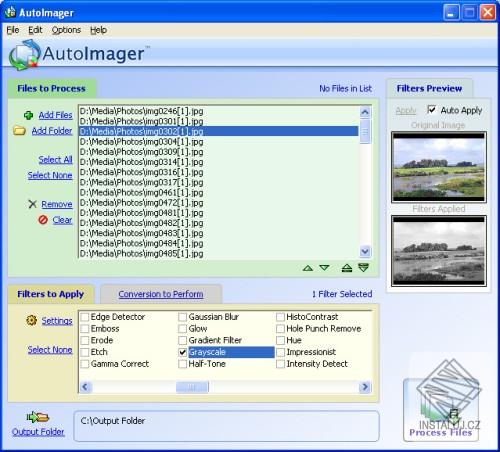Screen dimensions: 500x452
Task: Check the HistoContrast filter
Action: (280, 317)
